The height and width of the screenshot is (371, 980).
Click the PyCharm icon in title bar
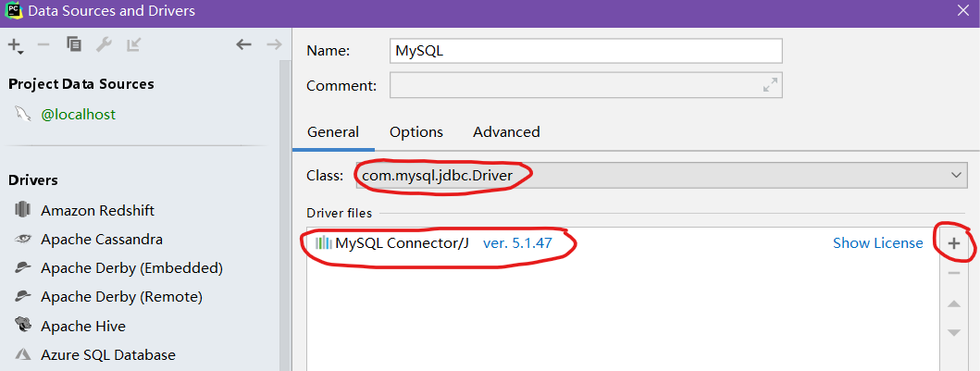12,10
